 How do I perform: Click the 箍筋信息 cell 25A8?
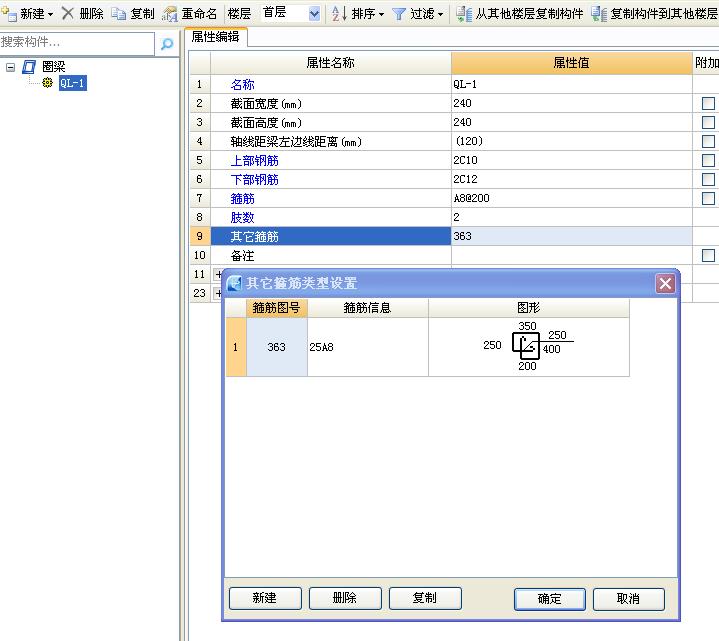(367, 347)
